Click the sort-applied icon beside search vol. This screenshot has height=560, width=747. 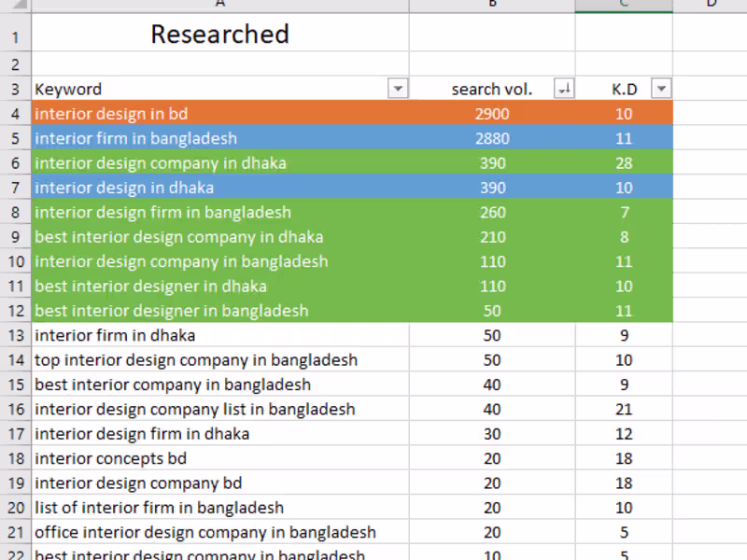pyautogui.click(x=564, y=88)
